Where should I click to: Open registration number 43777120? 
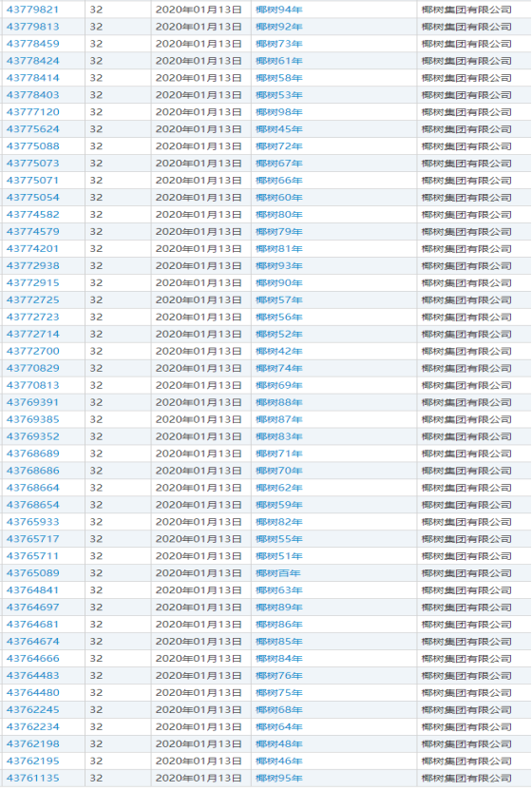pyautogui.click(x=33, y=112)
